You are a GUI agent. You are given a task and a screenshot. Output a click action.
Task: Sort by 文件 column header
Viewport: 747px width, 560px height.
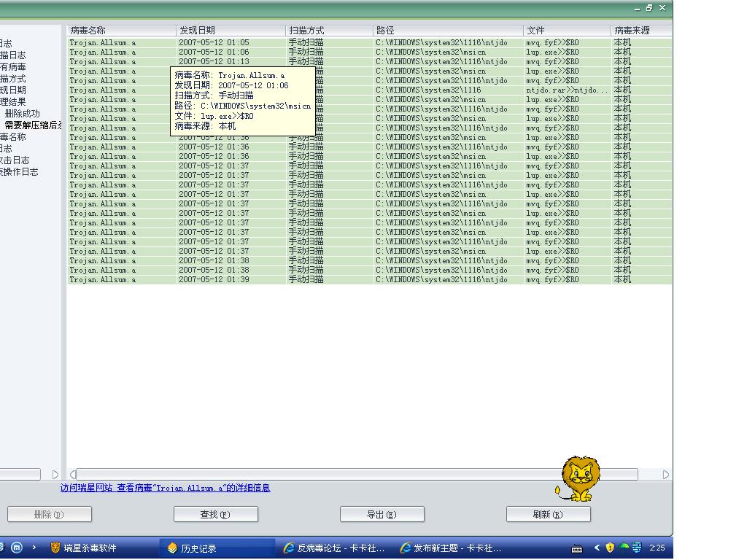tap(567, 31)
